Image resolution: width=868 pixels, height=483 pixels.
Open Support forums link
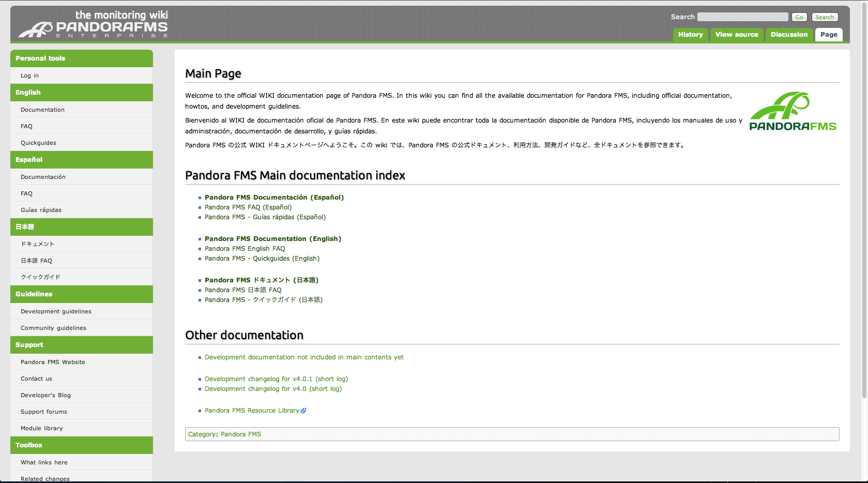tap(44, 412)
